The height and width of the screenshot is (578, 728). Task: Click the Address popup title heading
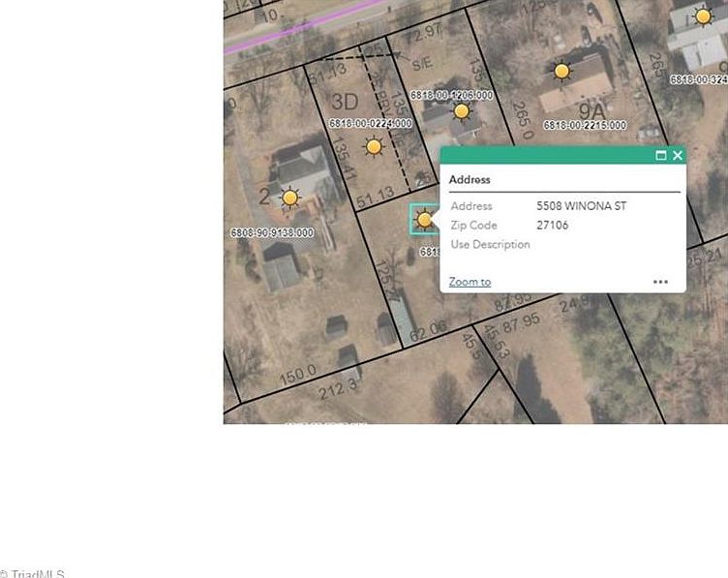470,180
